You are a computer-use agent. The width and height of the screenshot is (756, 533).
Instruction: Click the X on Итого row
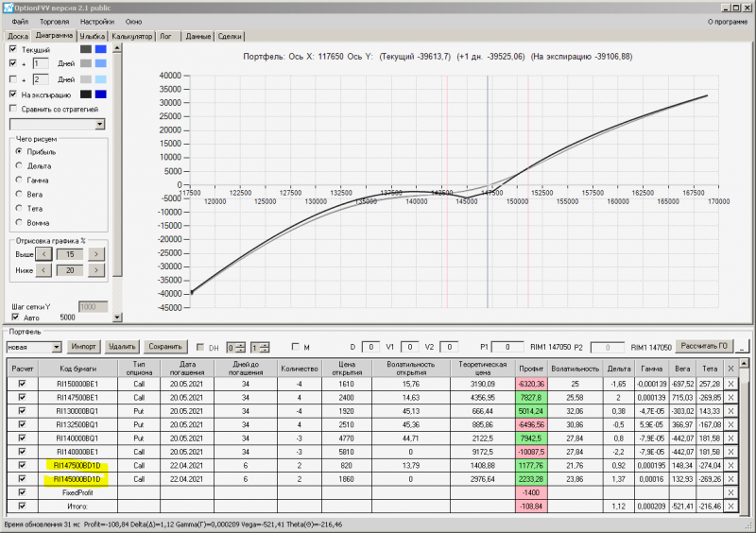730,506
